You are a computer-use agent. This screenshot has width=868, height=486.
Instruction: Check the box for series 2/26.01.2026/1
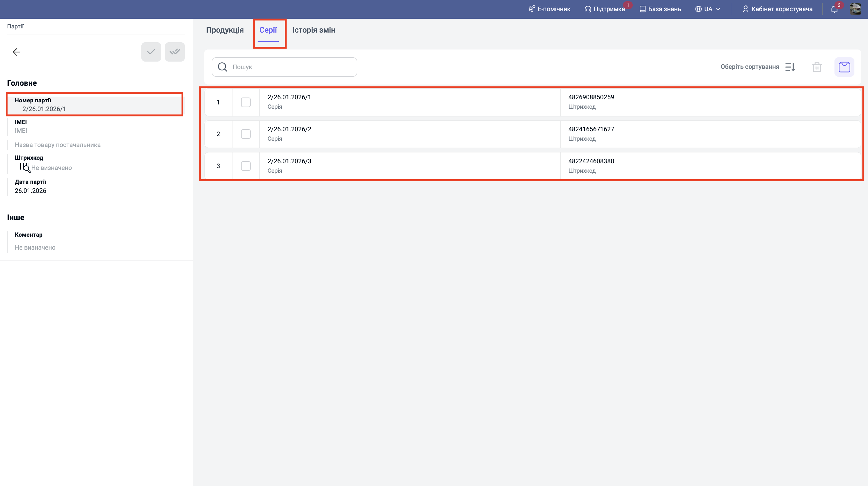pos(246,102)
